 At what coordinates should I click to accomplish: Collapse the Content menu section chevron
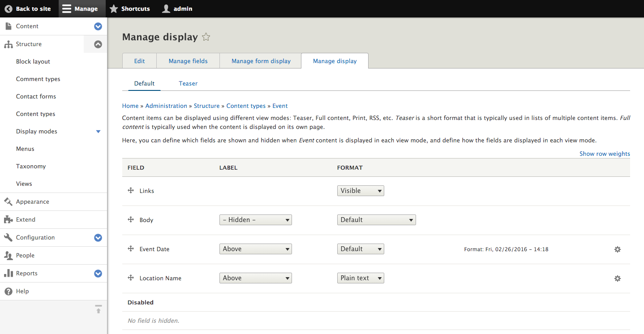[98, 26]
